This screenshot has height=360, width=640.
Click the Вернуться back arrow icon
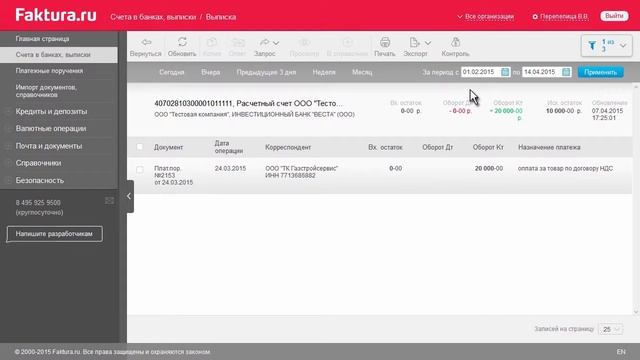pos(146,42)
